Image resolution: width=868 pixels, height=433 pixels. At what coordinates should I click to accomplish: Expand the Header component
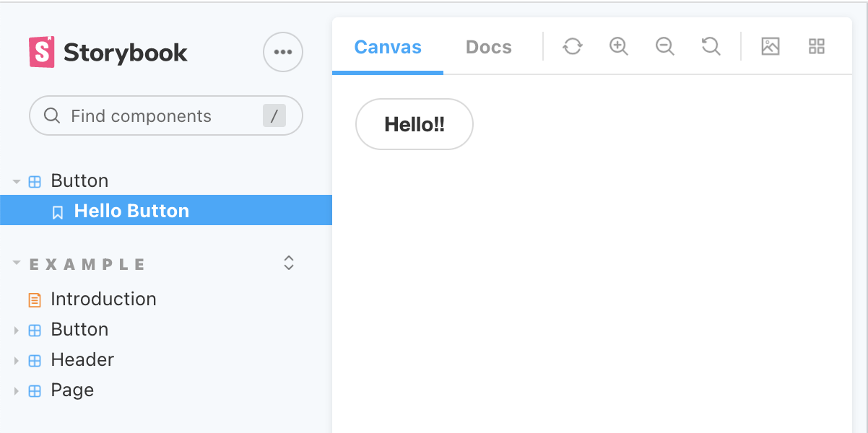point(17,360)
